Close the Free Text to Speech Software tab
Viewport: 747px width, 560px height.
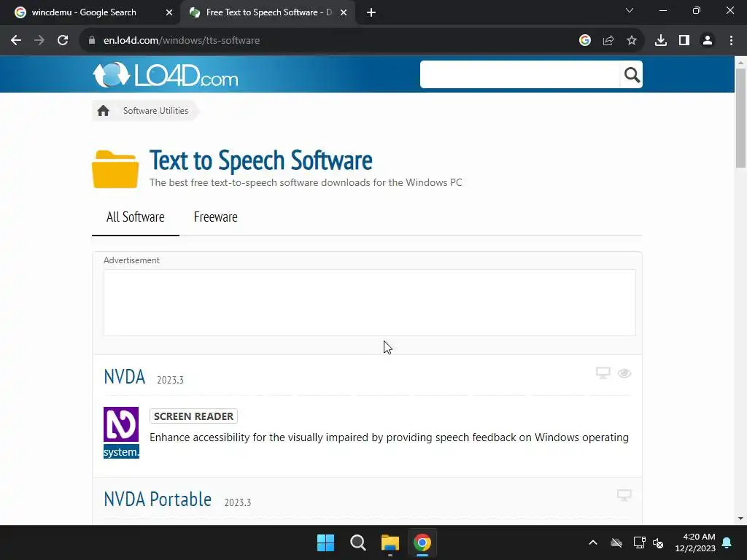(344, 12)
